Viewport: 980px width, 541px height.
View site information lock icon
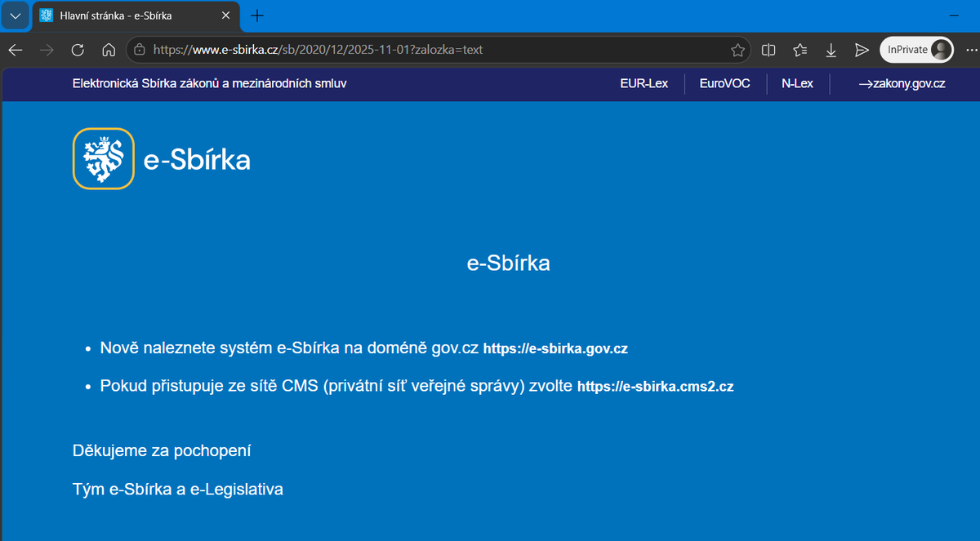pos(140,50)
